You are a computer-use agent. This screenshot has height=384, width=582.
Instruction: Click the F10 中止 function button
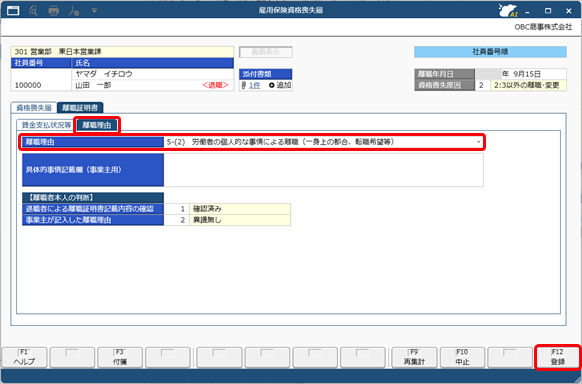click(x=462, y=357)
